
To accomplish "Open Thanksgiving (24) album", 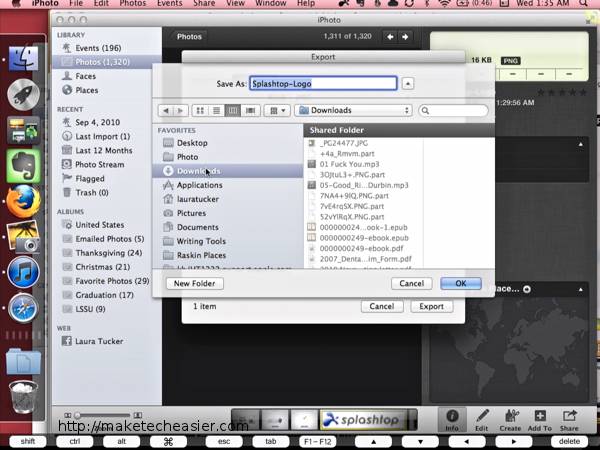I will click(x=107, y=253).
